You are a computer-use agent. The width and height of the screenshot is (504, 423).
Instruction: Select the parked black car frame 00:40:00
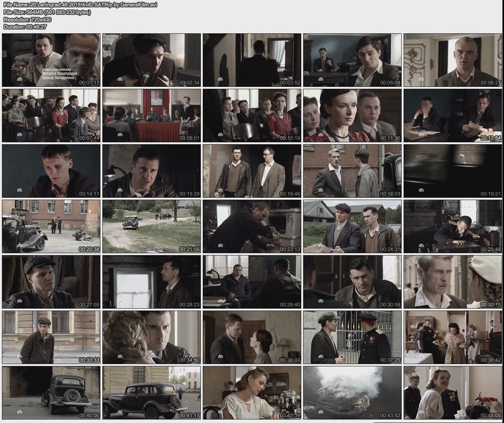pos(51,393)
